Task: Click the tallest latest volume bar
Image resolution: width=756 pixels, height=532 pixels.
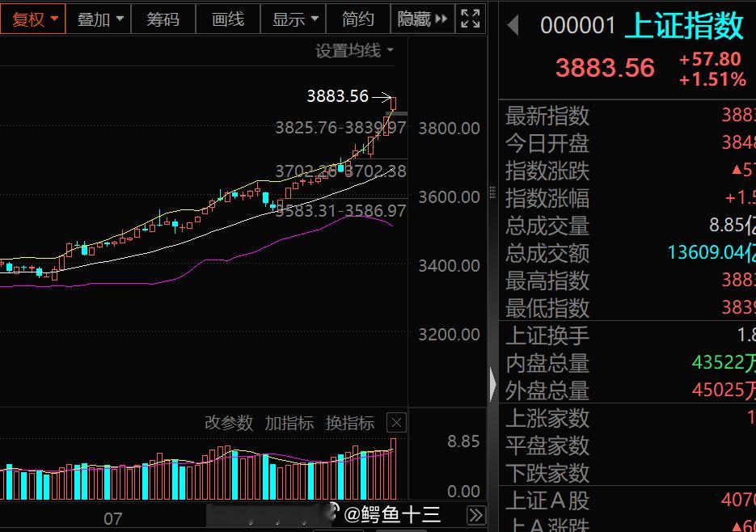Action: (394, 469)
